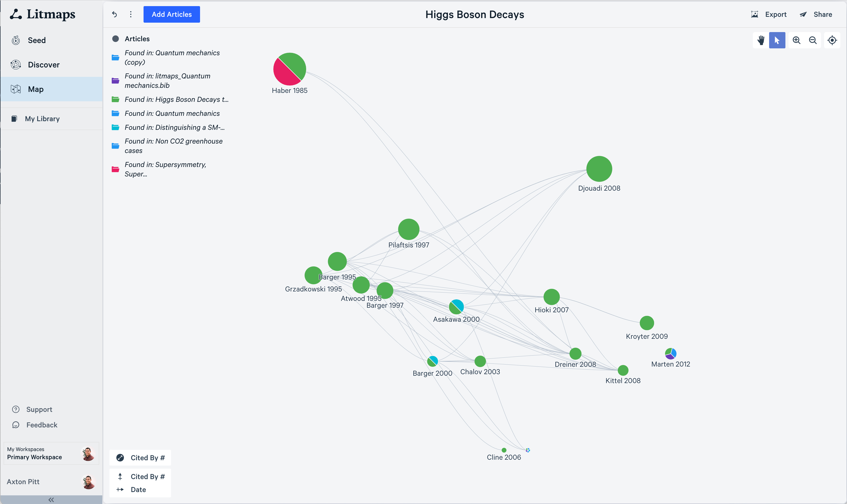Zoom in on the map

(x=796, y=40)
